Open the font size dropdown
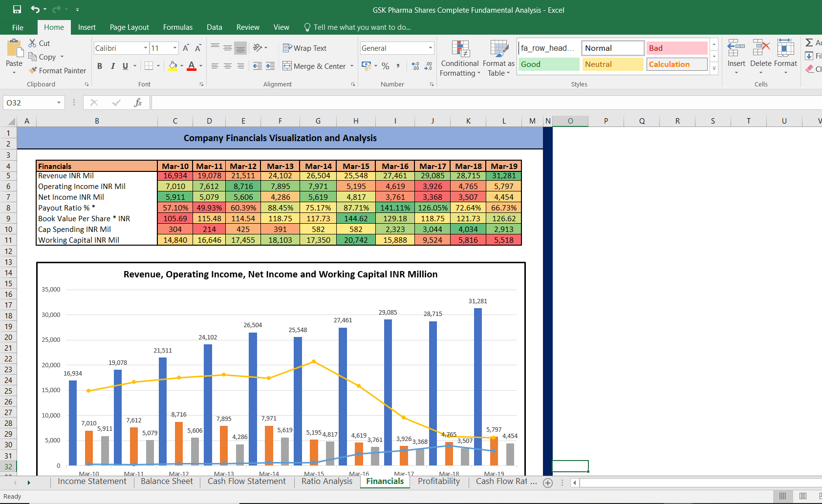The height and width of the screenshot is (504, 822). [x=175, y=48]
